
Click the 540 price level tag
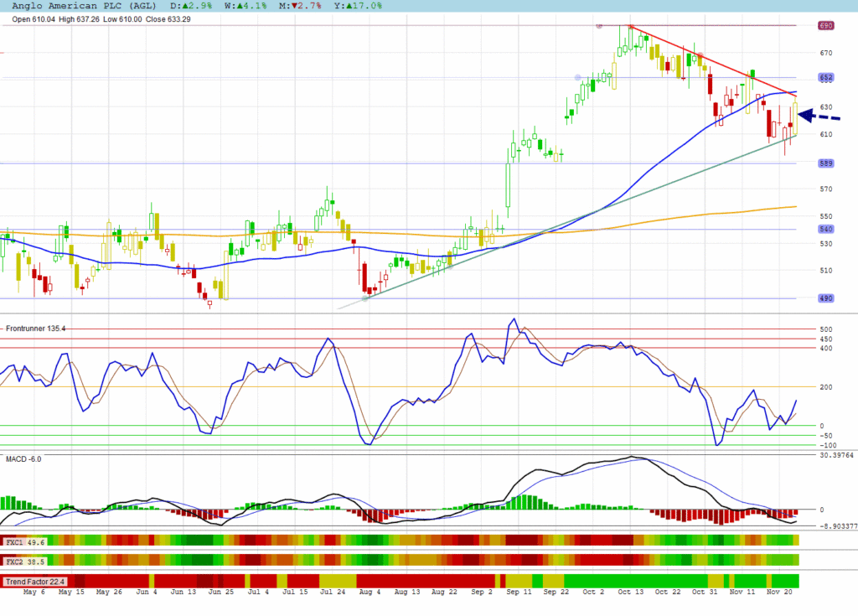[x=826, y=229]
